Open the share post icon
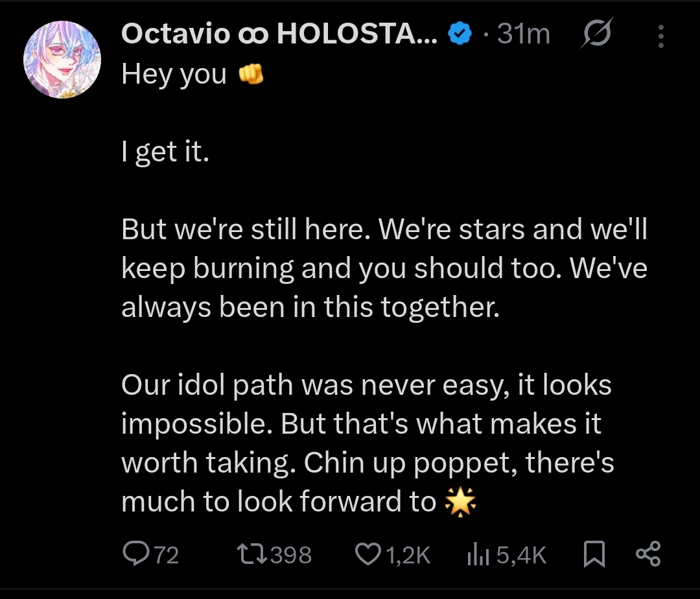This screenshot has height=599, width=700. [647, 554]
